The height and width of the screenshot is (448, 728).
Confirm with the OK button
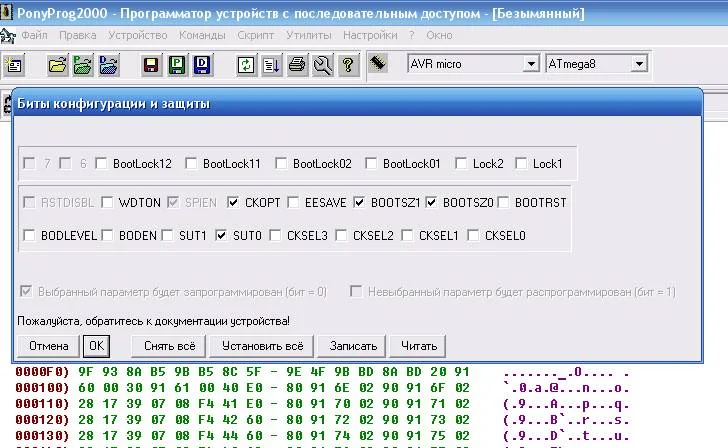coord(96,346)
